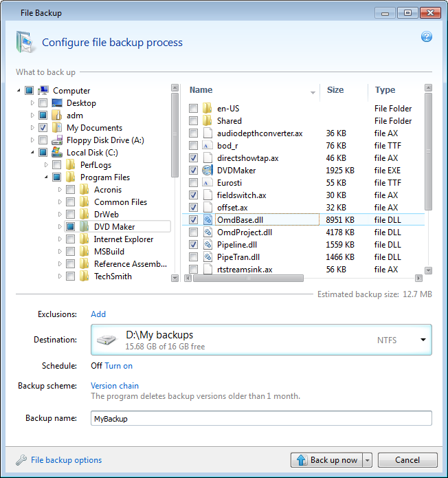Click the Back up now button

pos(326,460)
